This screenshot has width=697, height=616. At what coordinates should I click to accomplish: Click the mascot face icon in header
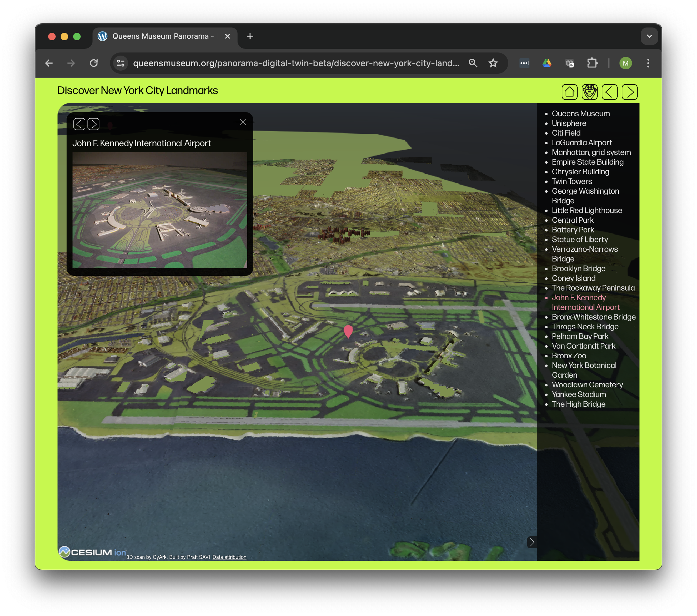click(589, 92)
